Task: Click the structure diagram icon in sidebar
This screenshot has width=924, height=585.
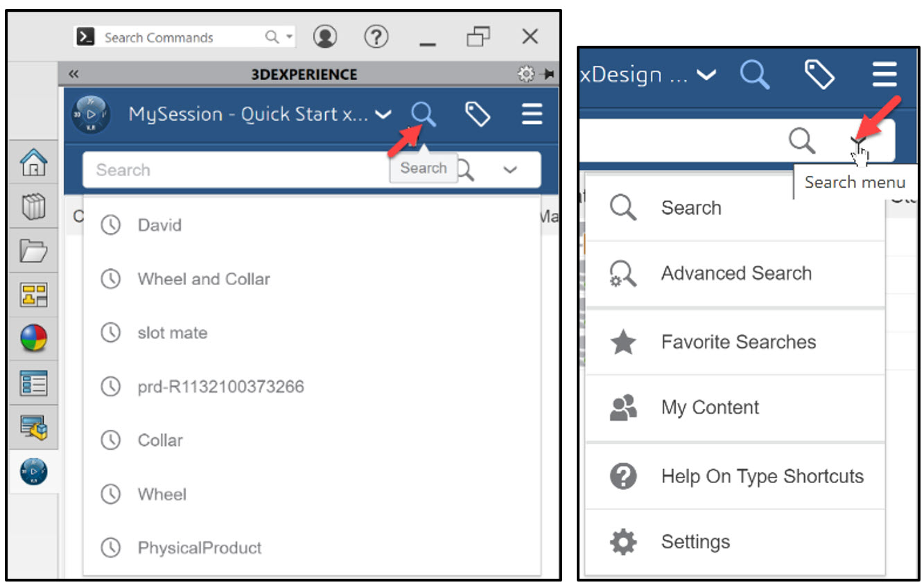Action: click(33, 295)
